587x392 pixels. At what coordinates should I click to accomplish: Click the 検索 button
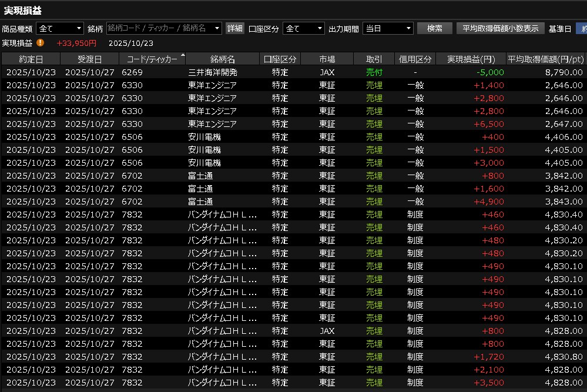coord(434,28)
